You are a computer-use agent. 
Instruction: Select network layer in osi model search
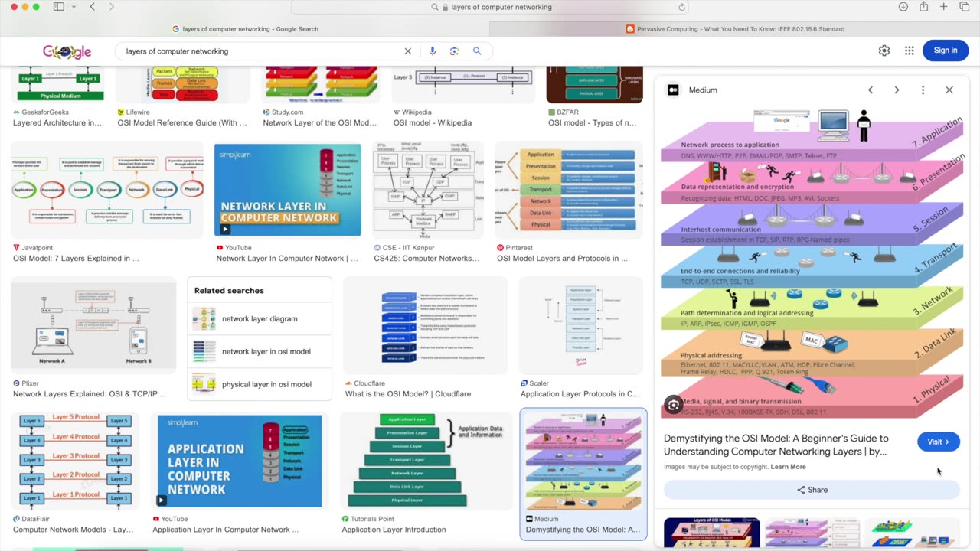click(260, 351)
